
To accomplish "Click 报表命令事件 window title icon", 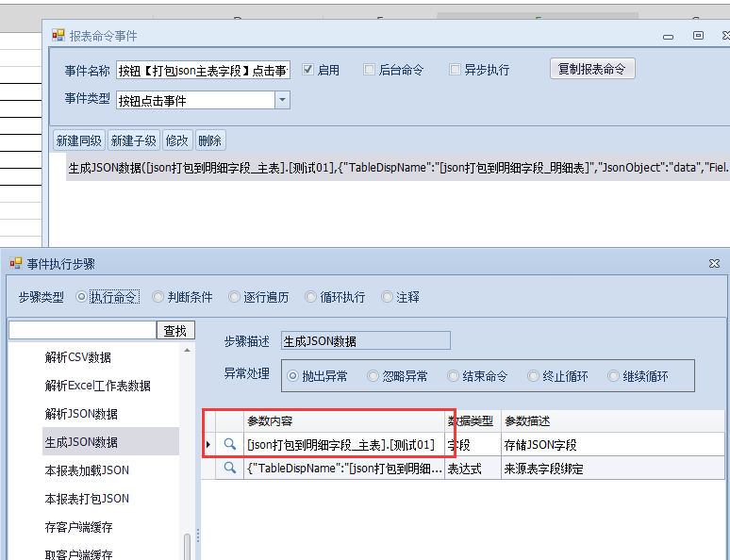I will 58,36.
